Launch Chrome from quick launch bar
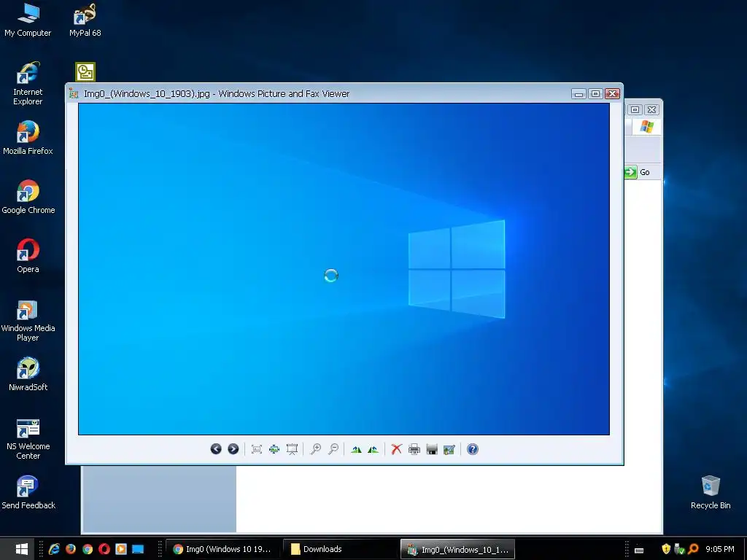Viewport: 747px width, 560px height. pyautogui.click(x=88, y=549)
